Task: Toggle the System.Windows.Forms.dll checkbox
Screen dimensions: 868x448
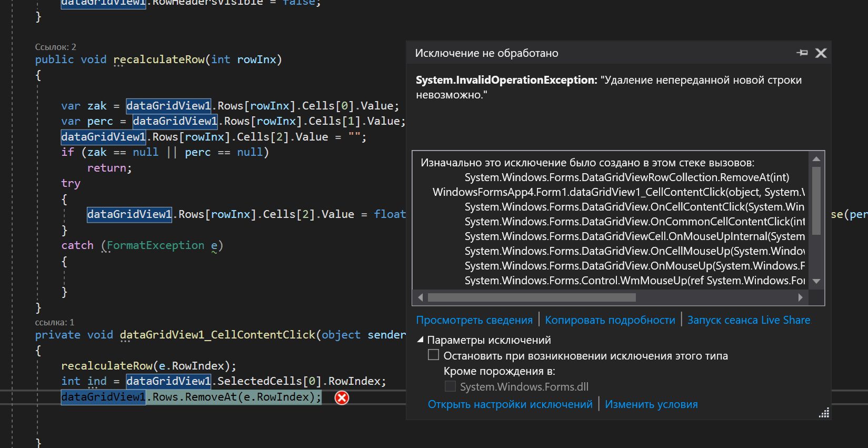Action: 450,386
